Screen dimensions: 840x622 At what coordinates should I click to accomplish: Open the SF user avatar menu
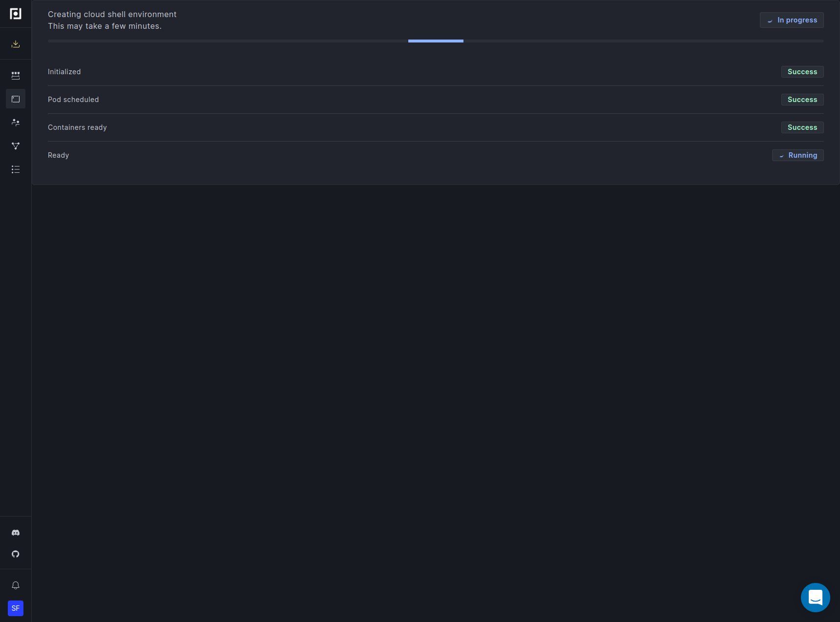click(16, 608)
